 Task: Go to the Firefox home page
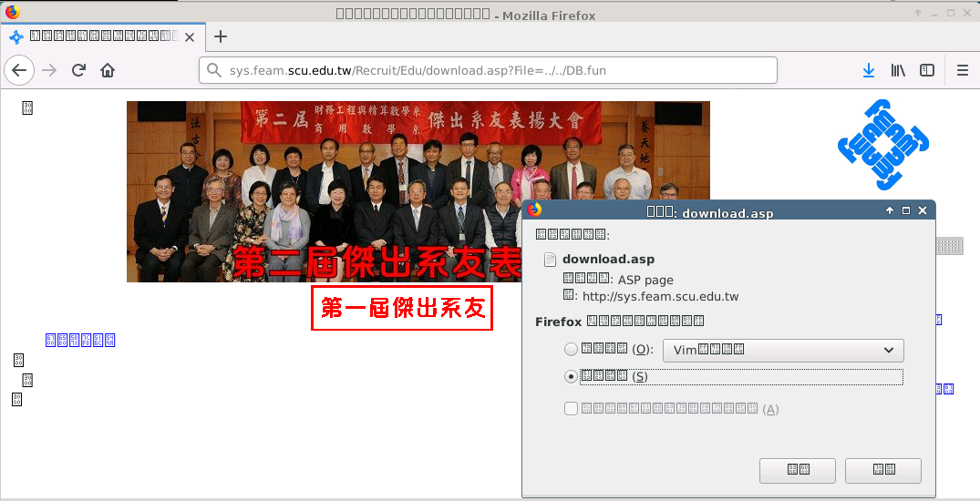coord(108,70)
